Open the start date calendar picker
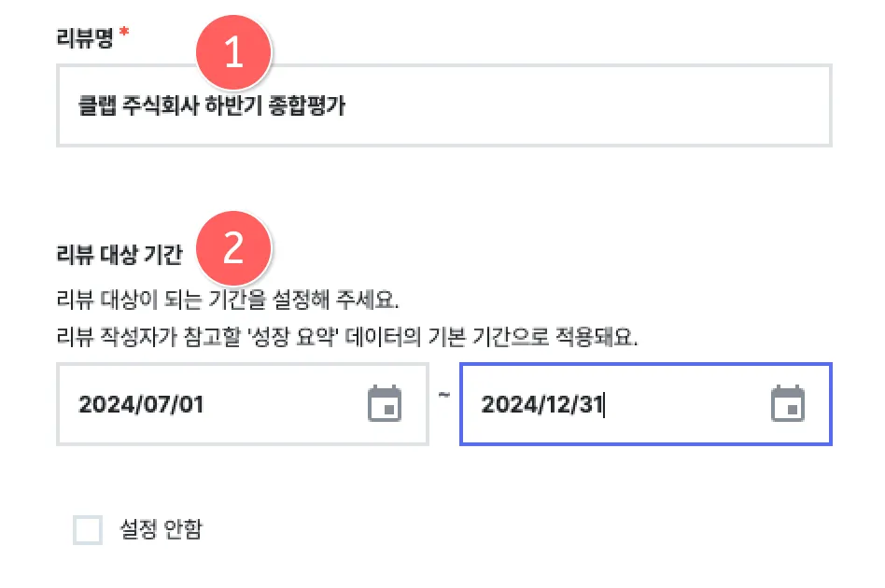 click(385, 404)
